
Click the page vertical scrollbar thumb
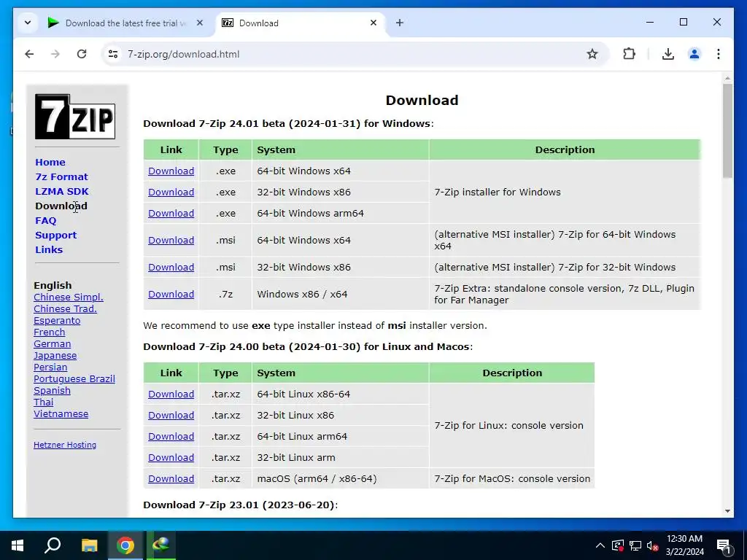pos(727,131)
